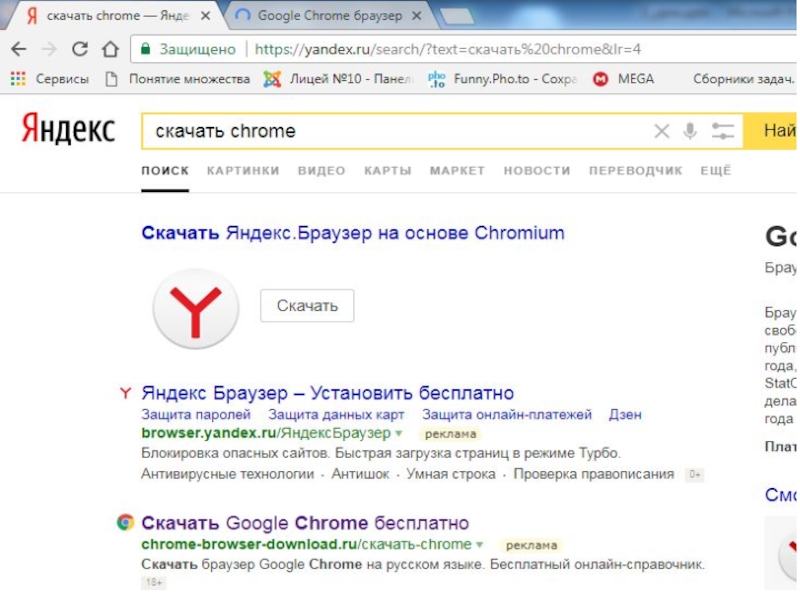Screen dimensions: 800x600
Task: Switch to the Google Chrome браузер browser tab
Action: tap(330, 16)
